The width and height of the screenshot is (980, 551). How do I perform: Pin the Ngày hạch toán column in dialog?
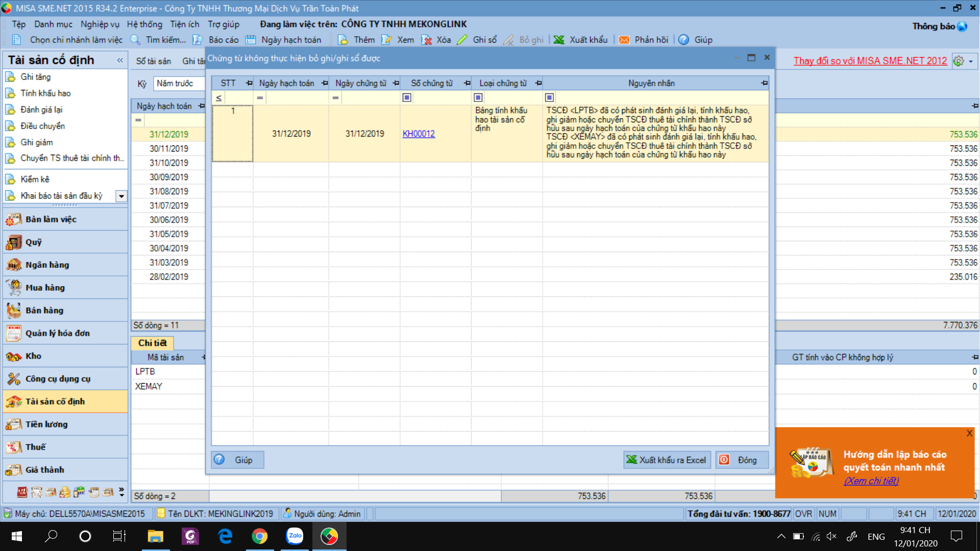[x=324, y=83]
